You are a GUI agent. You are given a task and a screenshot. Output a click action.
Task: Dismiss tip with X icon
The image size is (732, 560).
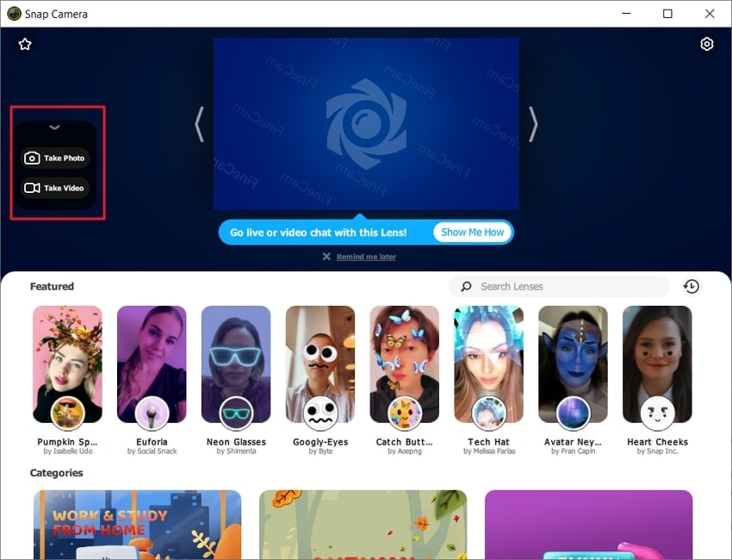click(x=326, y=257)
